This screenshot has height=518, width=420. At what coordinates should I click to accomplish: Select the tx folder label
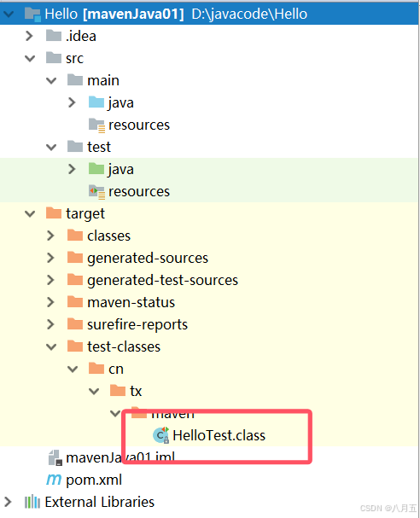coord(136,391)
